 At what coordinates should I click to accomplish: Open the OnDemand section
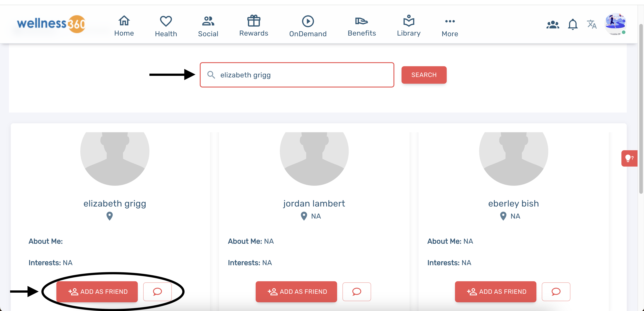(308, 26)
